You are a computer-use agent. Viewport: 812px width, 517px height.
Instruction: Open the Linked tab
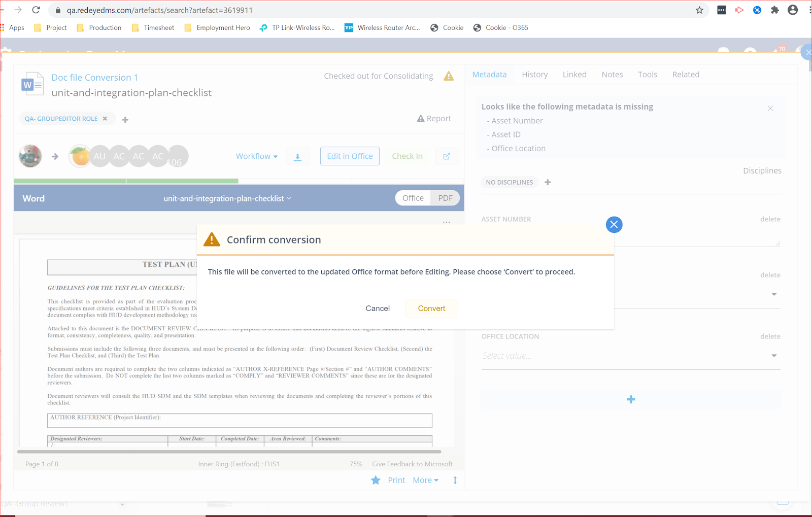coord(574,75)
